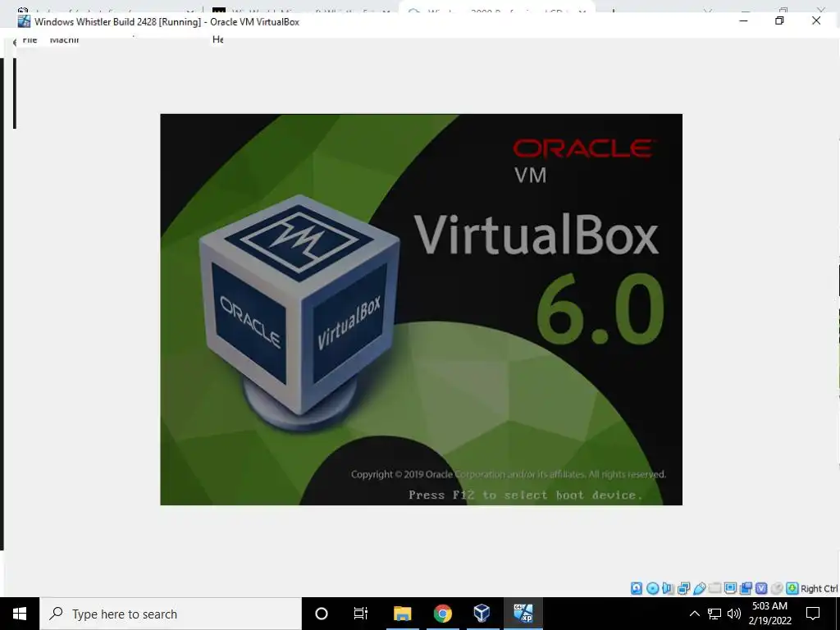
Task: Open the notification Action Center
Action: (813, 614)
